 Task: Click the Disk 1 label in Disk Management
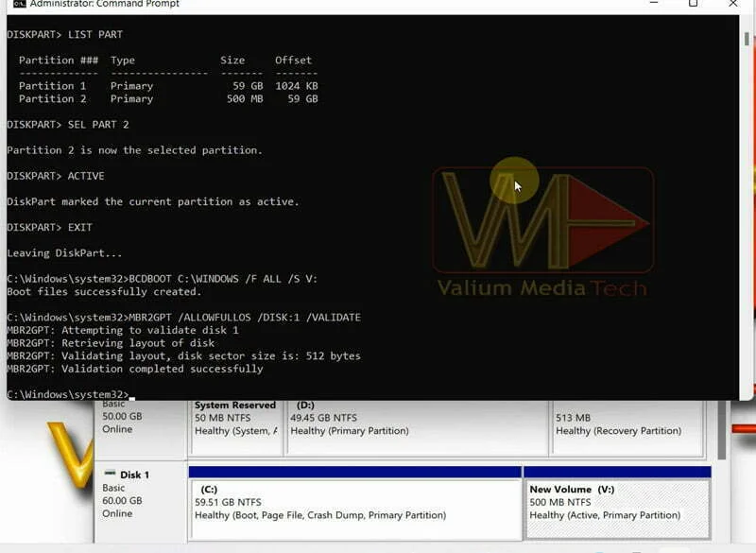pyautogui.click(x=134, y=475)
